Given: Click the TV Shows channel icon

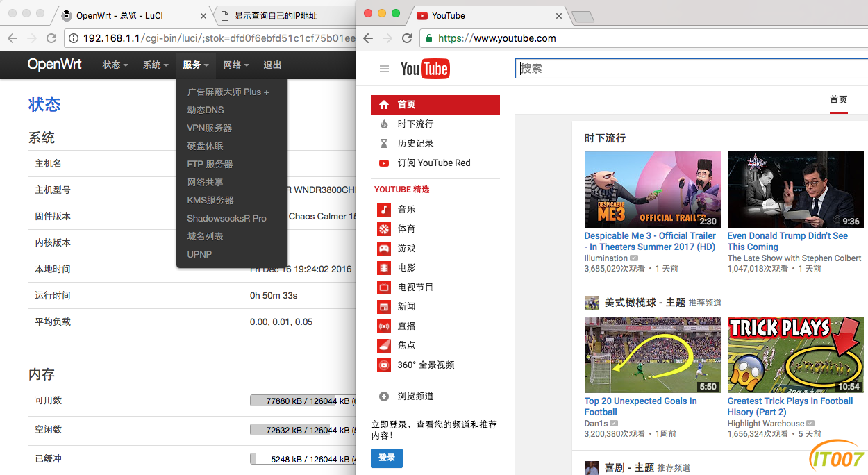Looking at the screenshot, I should 384,287.
